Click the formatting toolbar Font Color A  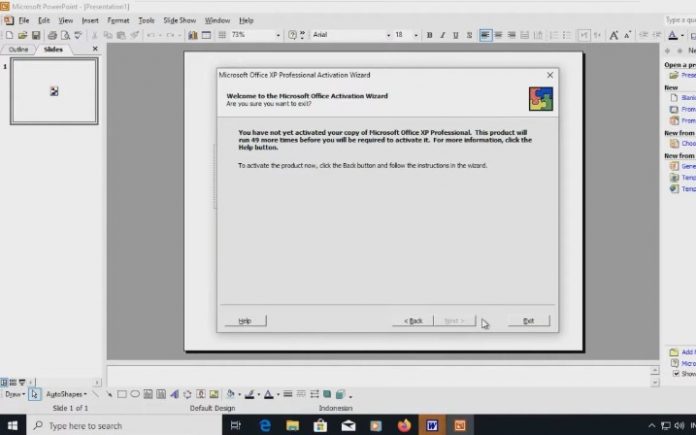(673, 35)
